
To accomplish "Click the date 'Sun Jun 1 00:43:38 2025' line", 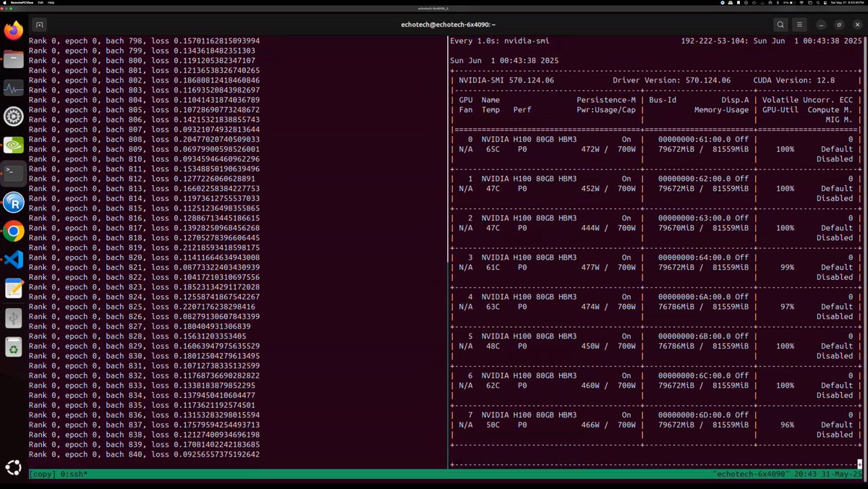I will 504,61.
